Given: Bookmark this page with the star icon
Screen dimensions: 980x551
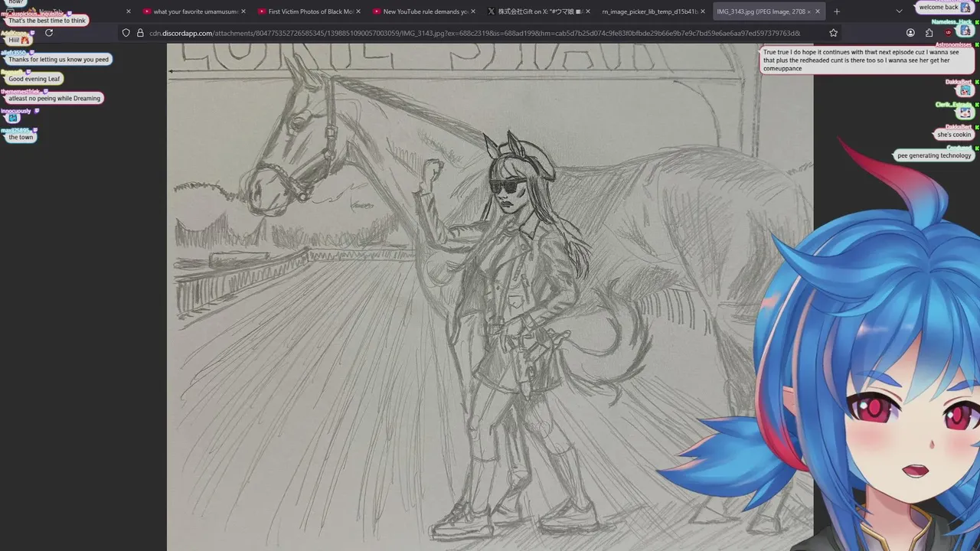Looking at the screenshot, I should [x=833, y=33].
